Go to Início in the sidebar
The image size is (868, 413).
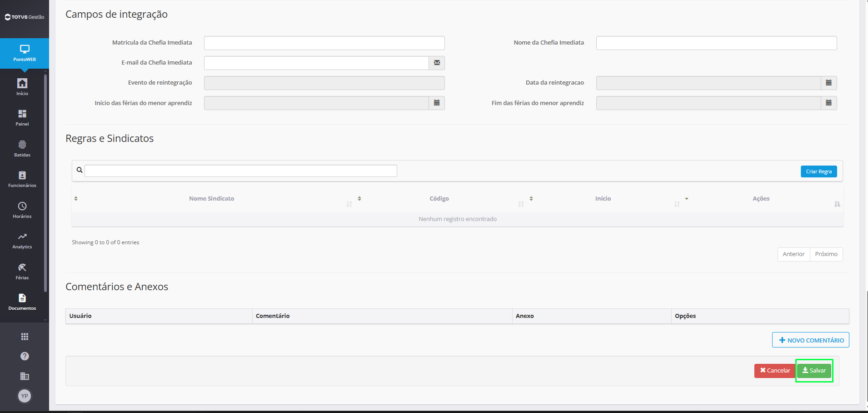click(x=22, y=86)
